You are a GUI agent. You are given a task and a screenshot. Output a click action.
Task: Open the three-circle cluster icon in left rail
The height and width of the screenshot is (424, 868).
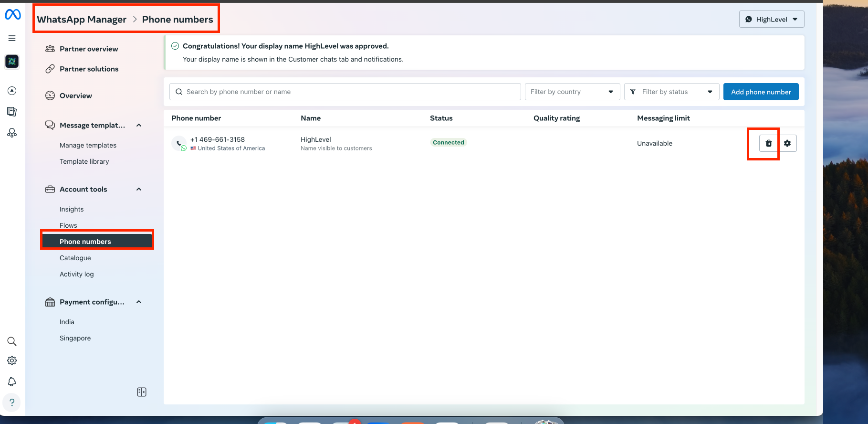(x=12, y=133)
